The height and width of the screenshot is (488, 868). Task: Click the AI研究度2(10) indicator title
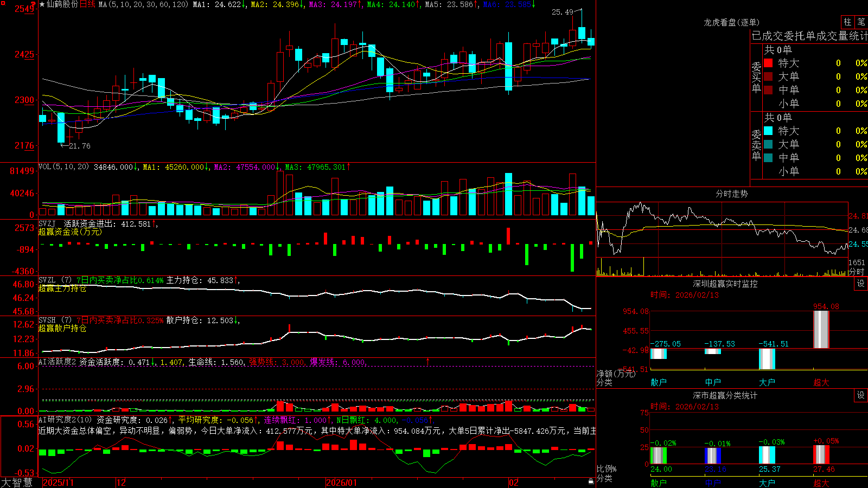(x=66, y=420)
